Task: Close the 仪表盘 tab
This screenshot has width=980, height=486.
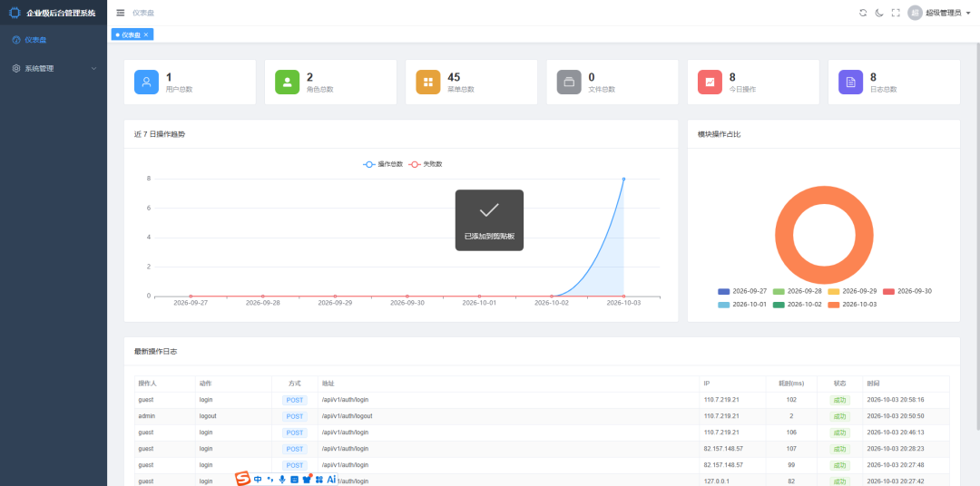Action: [145, 35]
